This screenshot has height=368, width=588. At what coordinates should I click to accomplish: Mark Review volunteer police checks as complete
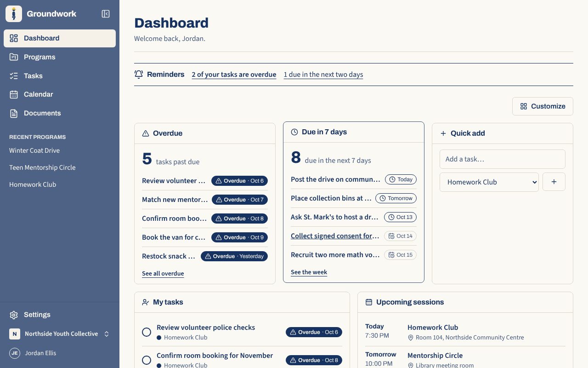(147, 332)
